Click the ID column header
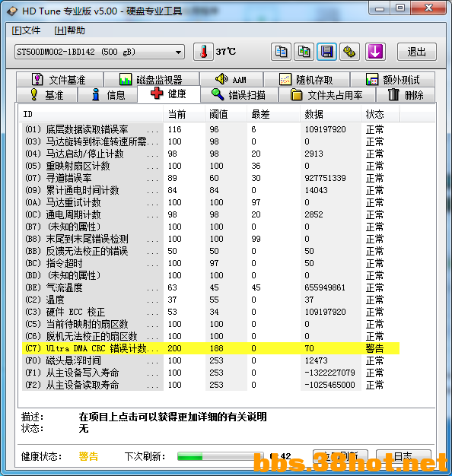452x476 pixels. tap(91, 114)
